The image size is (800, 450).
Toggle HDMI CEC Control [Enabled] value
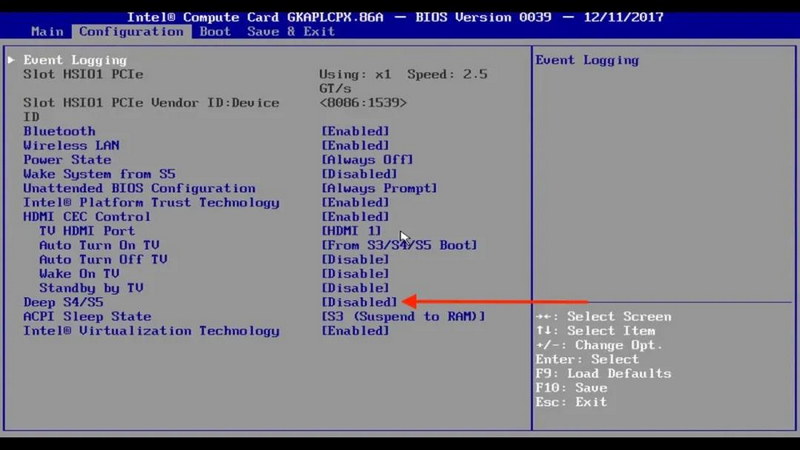click(x=355, y=217)
